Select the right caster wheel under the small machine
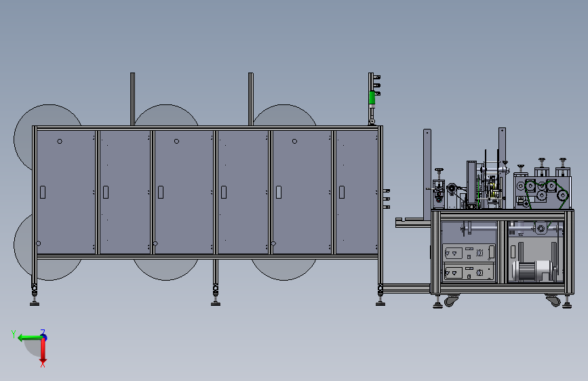This screenshot has height=381, width=588. (553, 300)
